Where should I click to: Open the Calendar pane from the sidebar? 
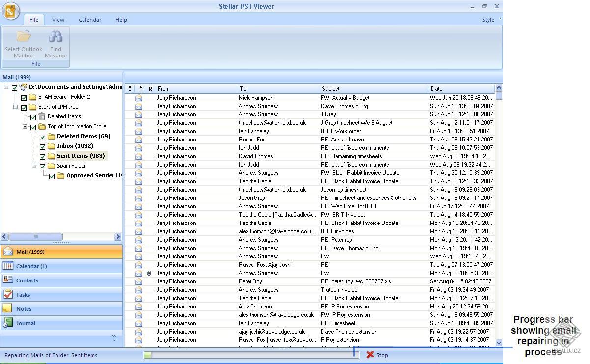click(x=7, y=266)
